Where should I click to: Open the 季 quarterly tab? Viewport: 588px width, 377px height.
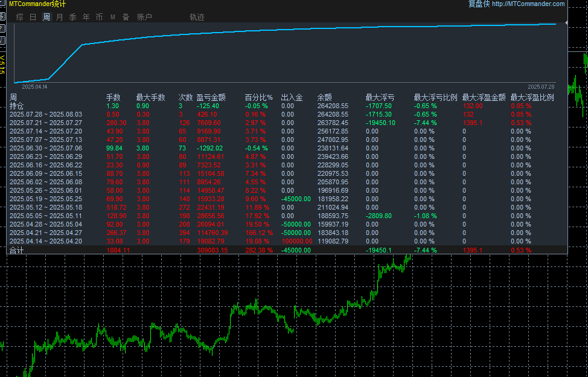pyautogui.click(x=73, y=17)
